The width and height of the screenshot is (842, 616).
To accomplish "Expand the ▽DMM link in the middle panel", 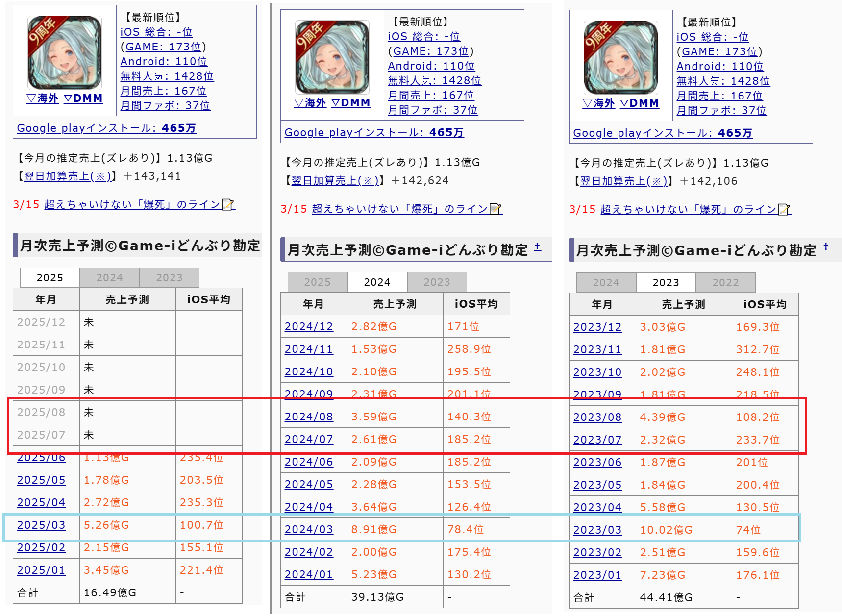I will (x=351, y=102).
